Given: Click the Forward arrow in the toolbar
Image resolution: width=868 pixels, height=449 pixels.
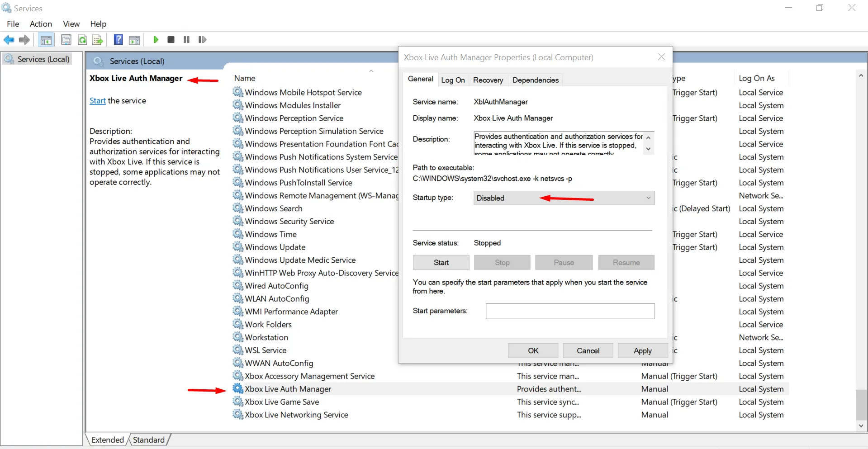Looking at the screenshot, I should [24, 40].
